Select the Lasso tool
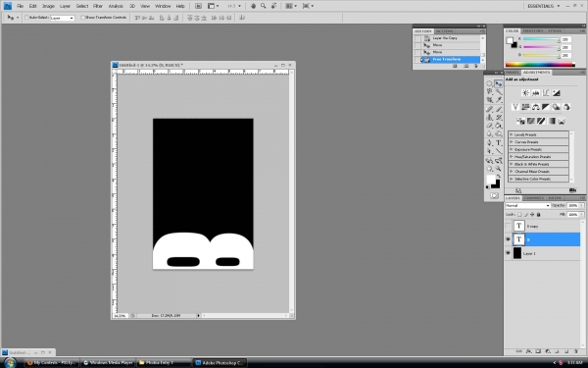The height and width of the screenshot is (368, 588). pyautogui.click(x=489, y=91)
